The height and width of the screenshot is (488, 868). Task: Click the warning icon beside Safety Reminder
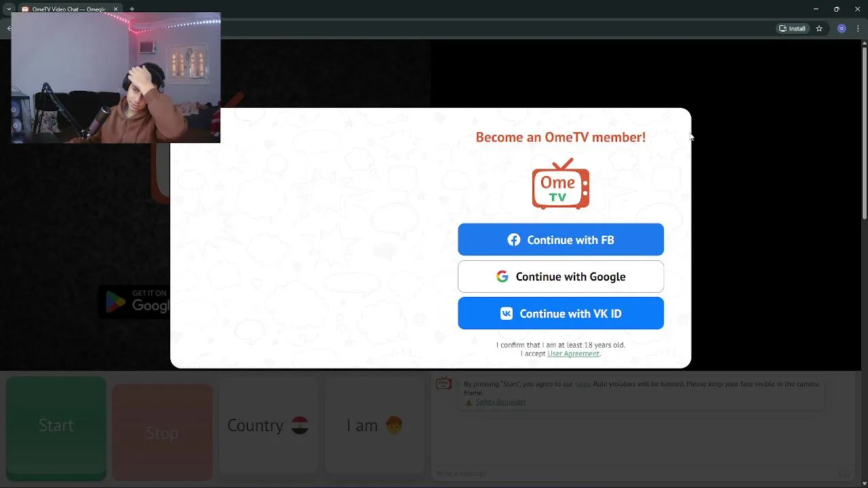tap(469, 402)
